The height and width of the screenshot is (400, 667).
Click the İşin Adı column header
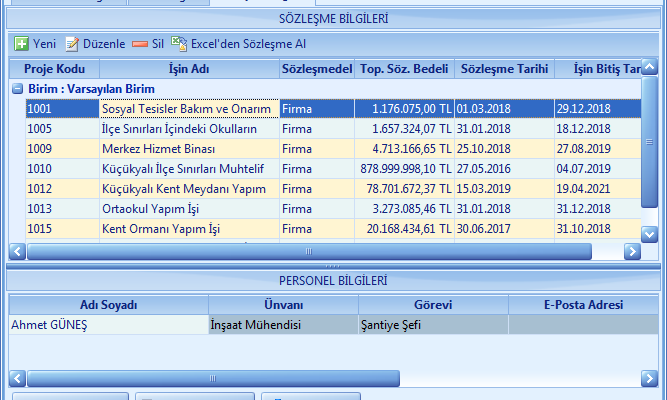pyautogui.click(x=189, y=69)
